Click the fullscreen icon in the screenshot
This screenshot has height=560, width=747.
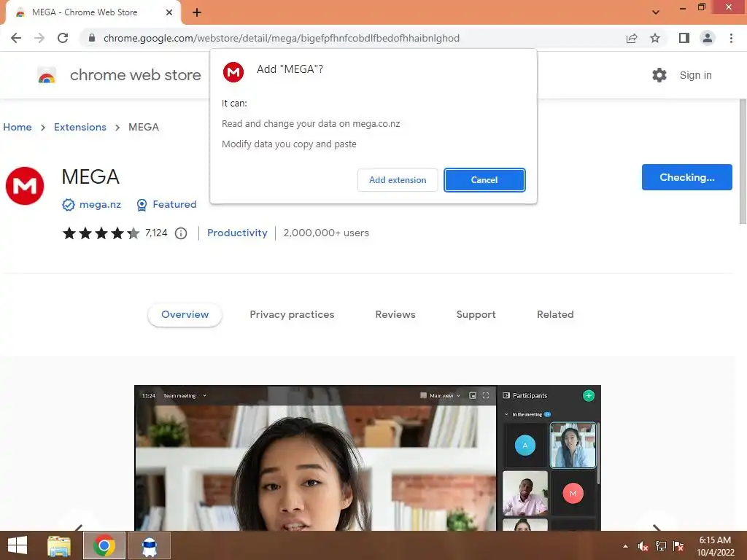[486, 396]
